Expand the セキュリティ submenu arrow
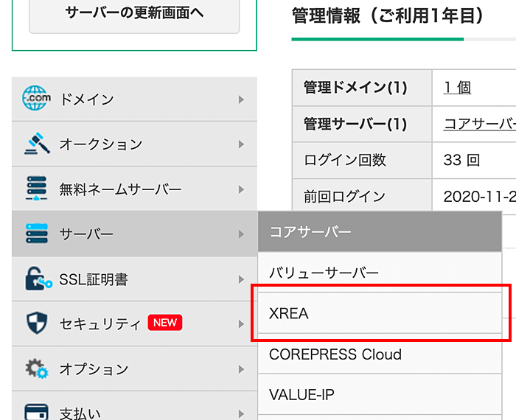Image resolution: width=516 pixels, height=420 pixels. click(x=241, y=323)
